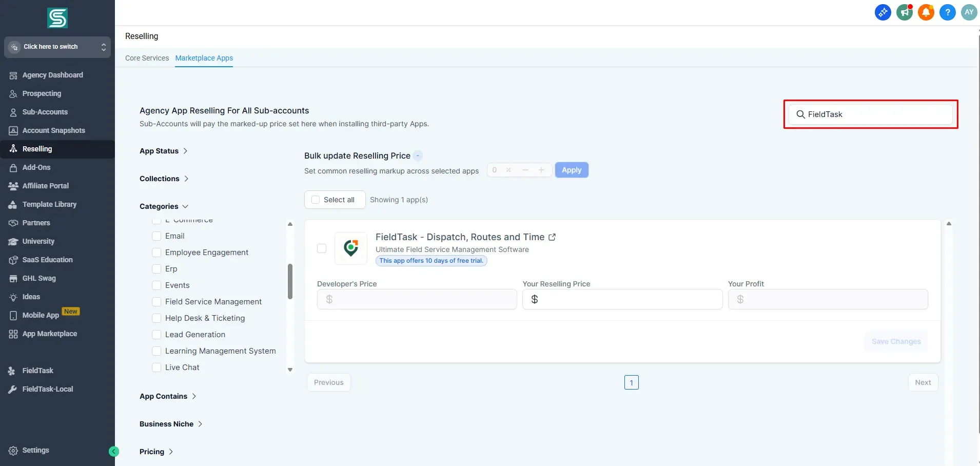Click the FieldTask sidebar icon
Viewport: 980px width, 466px height.
12,371
